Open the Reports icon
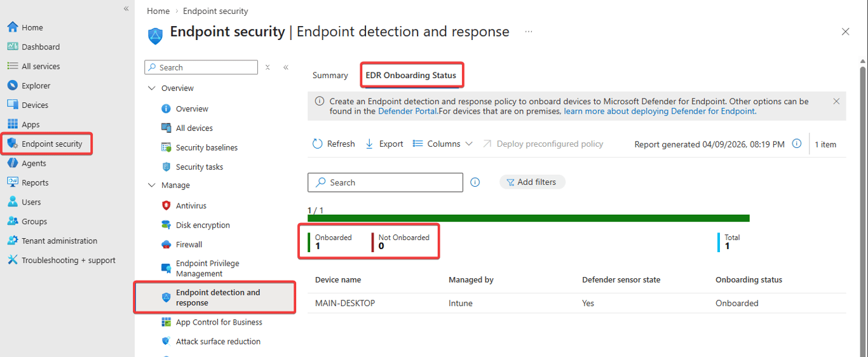This screenshot has width=868, height=357. click(x=12, y=182)
